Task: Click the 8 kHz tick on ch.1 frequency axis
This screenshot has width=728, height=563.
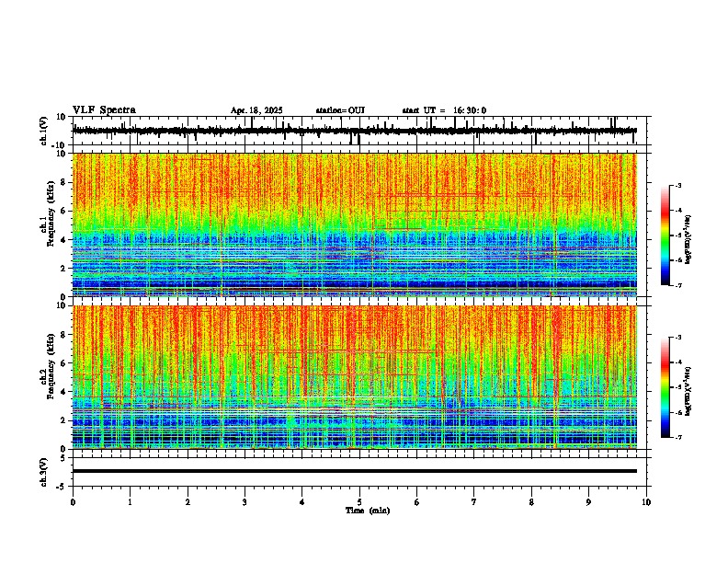Action: click(64, 182)
